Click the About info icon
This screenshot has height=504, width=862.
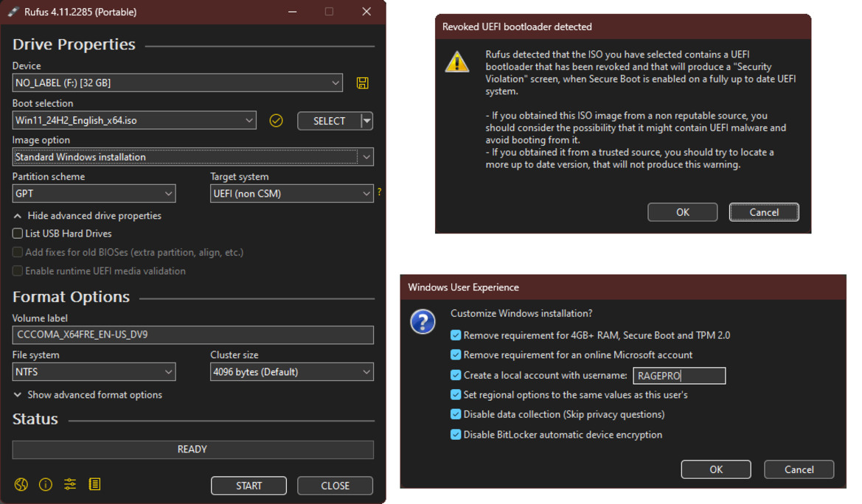pyautogui.click(x=45, y=485)
